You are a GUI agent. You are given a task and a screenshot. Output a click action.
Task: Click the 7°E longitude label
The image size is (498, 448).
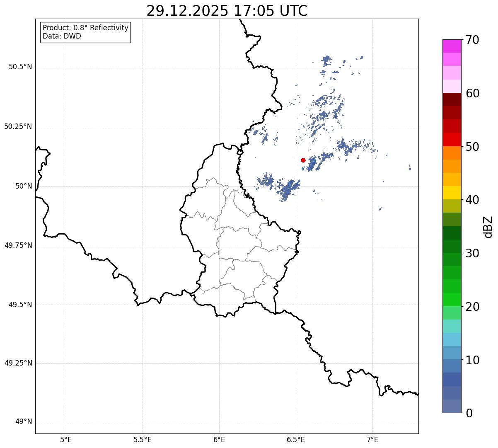coord(372,440)
